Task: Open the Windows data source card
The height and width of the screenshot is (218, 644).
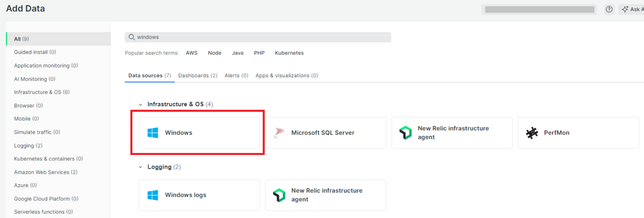Action: pos(199,133)
